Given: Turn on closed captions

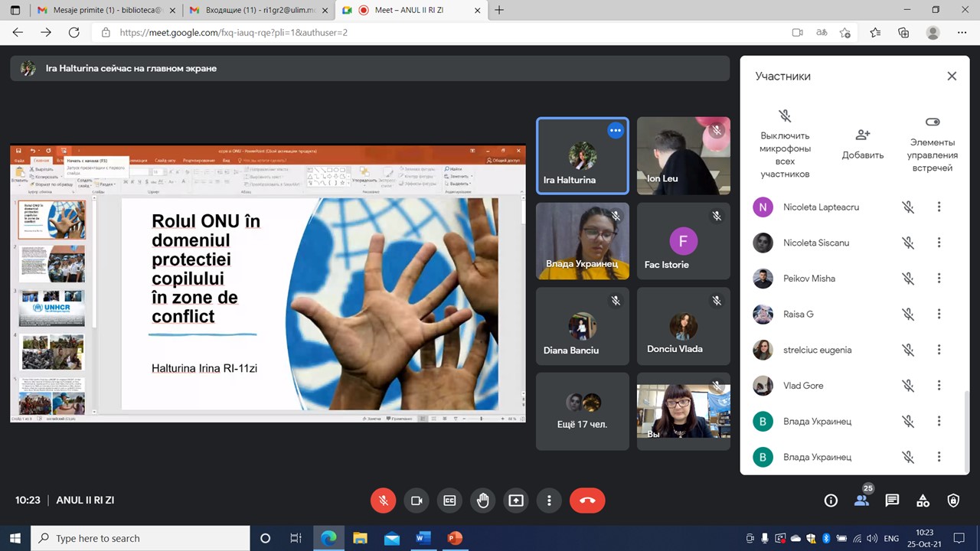Looking at the screenshot, I should point(449,500).
